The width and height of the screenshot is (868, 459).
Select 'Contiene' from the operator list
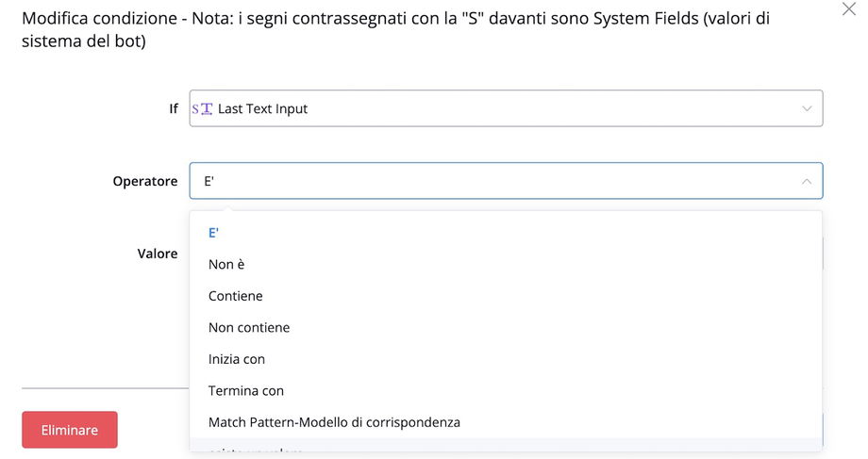click(236, 296)
